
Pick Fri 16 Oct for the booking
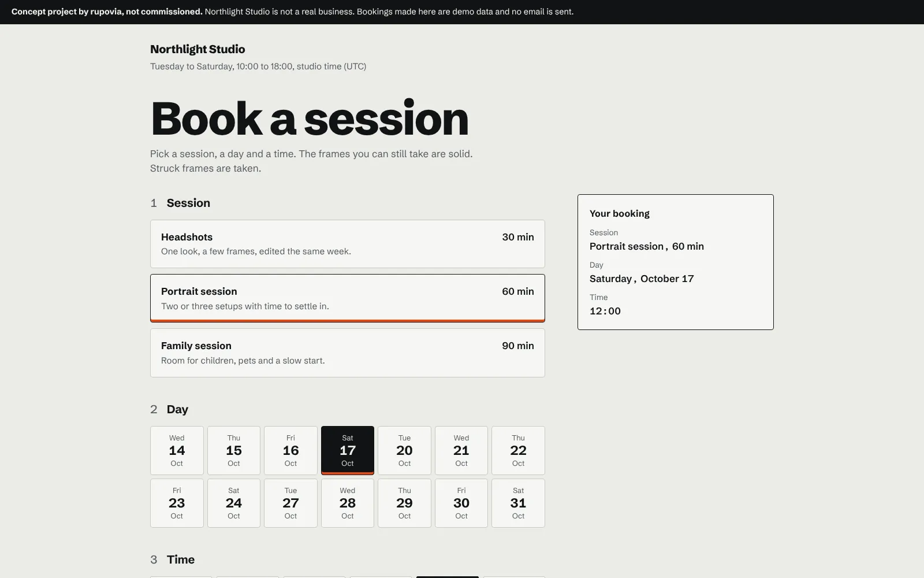tap(290, 450)
